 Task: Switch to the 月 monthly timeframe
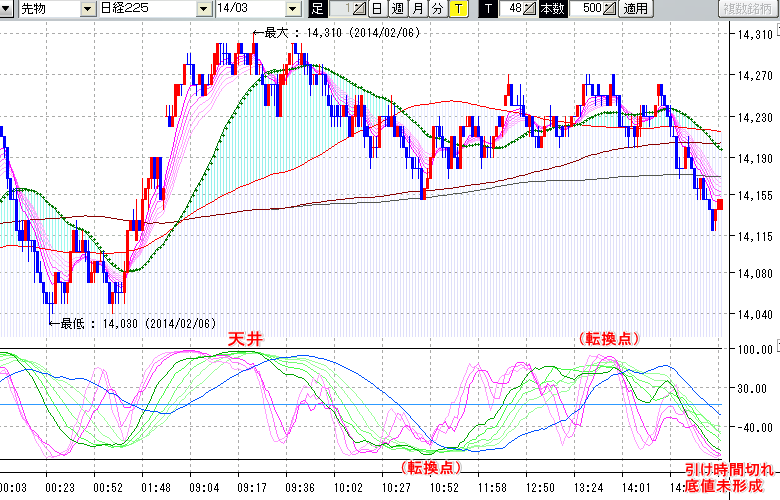(417, 9)
